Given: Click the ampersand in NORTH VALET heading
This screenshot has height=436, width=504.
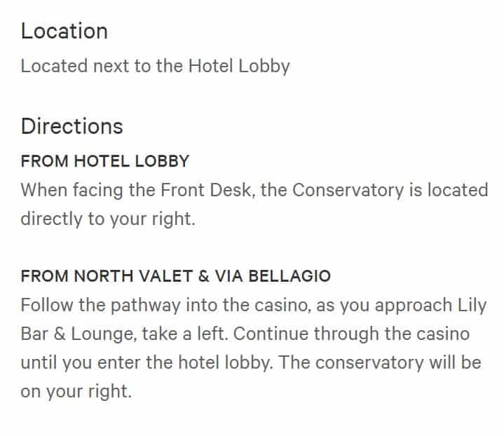Looking at the screenshot, I should click(x=204, y=276).
